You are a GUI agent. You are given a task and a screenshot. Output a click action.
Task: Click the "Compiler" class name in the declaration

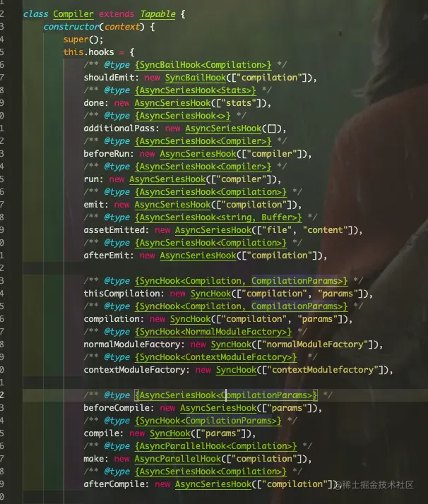(x=73, y=14)
